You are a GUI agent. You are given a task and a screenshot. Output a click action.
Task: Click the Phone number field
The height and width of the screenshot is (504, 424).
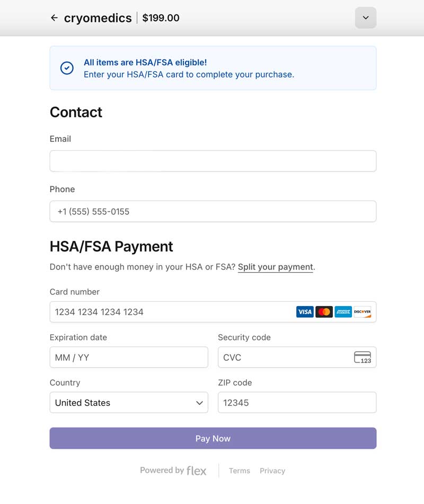click(x=213, y=211)
